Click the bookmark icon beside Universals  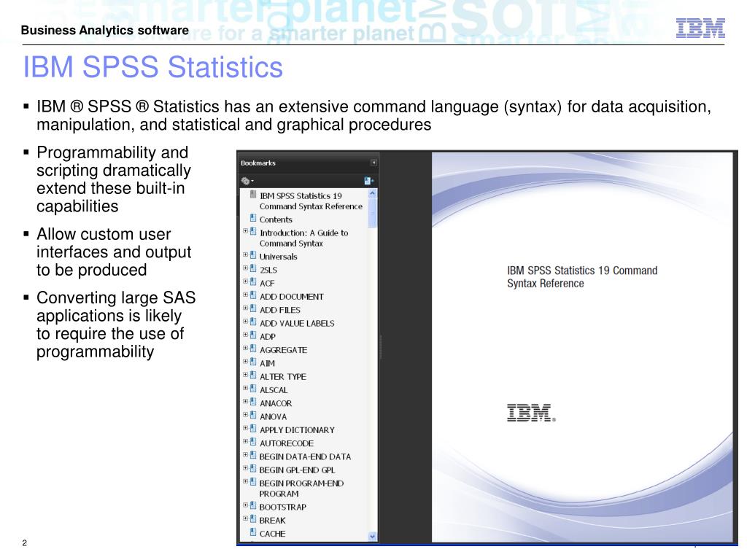click(x=253, y=255)
